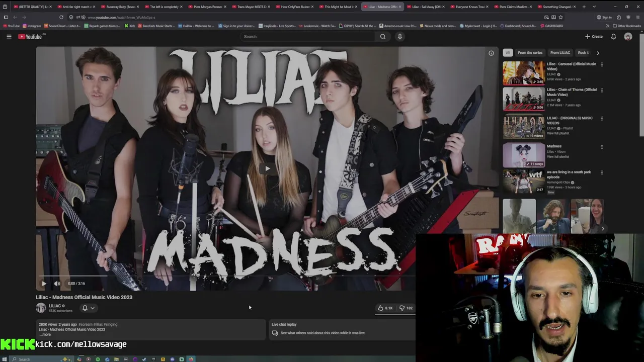The width and height of the screenshot is (644, 362).
Task: Open the Other Bookmarks folder
Action: 627,26
